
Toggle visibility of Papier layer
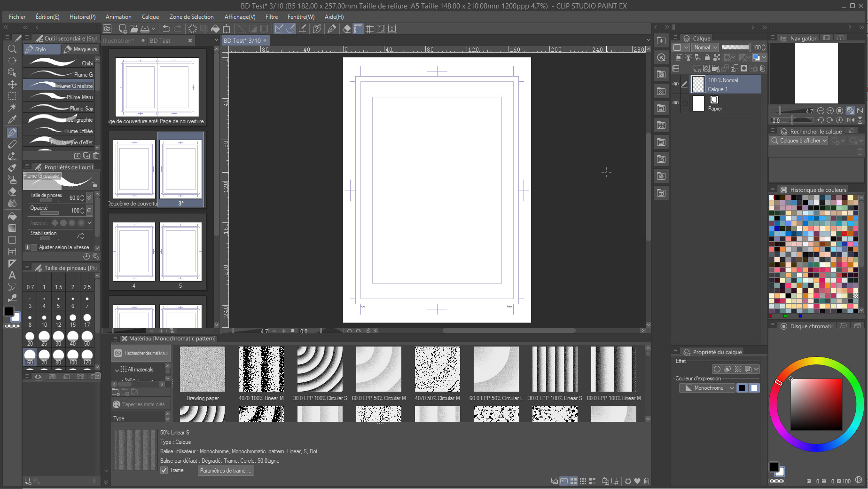pyautogui.click(x=676, y=103)
